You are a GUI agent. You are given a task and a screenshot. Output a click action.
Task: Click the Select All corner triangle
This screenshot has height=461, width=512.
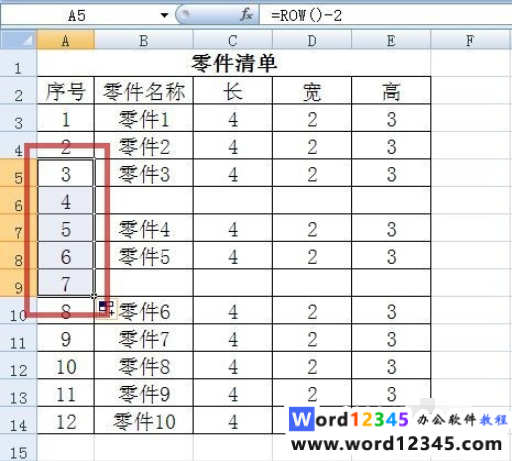19,40
